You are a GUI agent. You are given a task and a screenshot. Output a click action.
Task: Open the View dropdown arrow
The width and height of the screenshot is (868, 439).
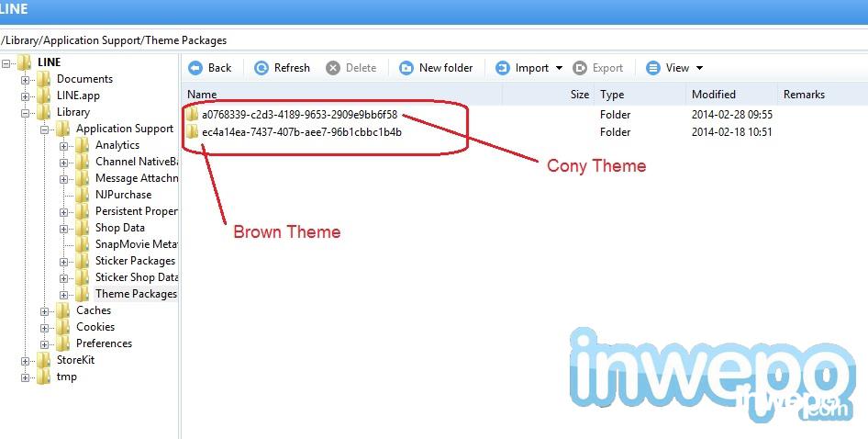pyautogui.click(x=699, y=68)
